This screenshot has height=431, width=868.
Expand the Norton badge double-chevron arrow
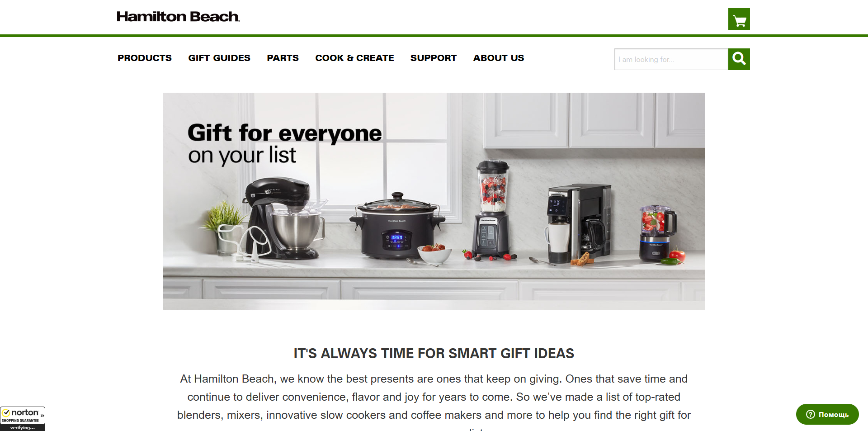42,415
